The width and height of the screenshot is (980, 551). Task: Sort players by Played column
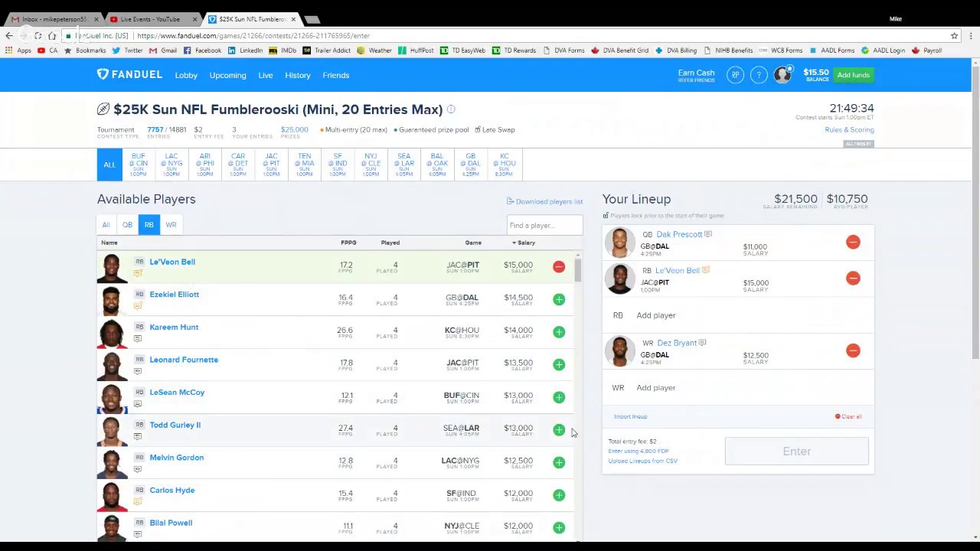coord(390,243)
